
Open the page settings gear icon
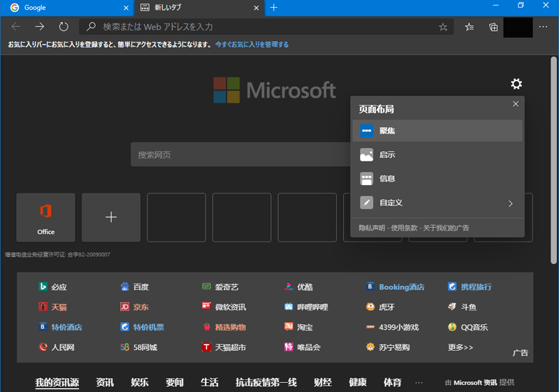click(x=516, y=84)
